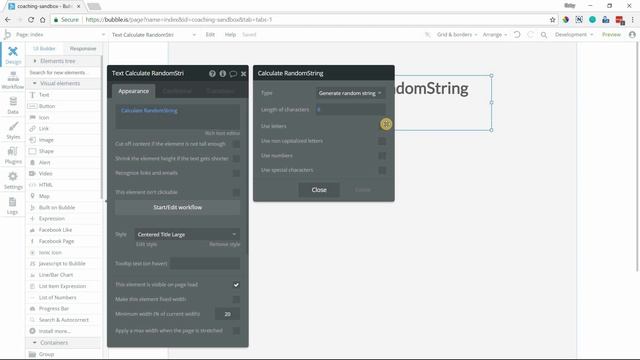Viewport: 640px width, 360px height.
Task: Toggle Make this element fixed width checkbox
Action: tap(236, 300)
